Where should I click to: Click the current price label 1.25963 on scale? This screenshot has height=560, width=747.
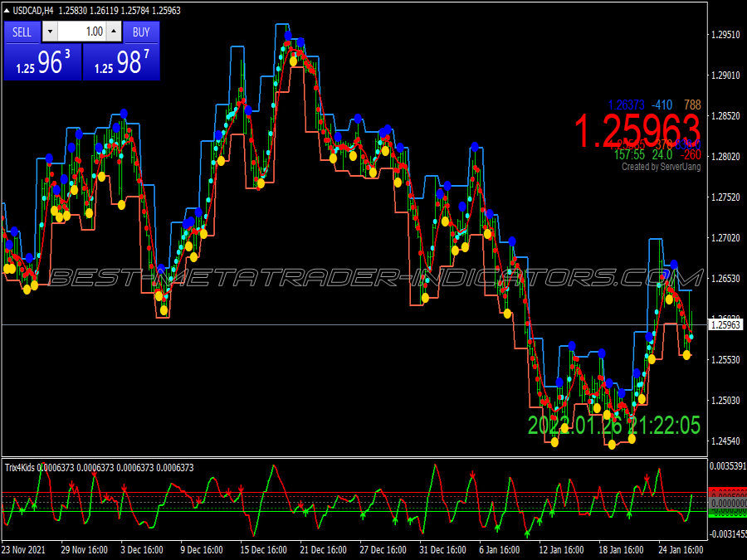[x=725, y=324]
